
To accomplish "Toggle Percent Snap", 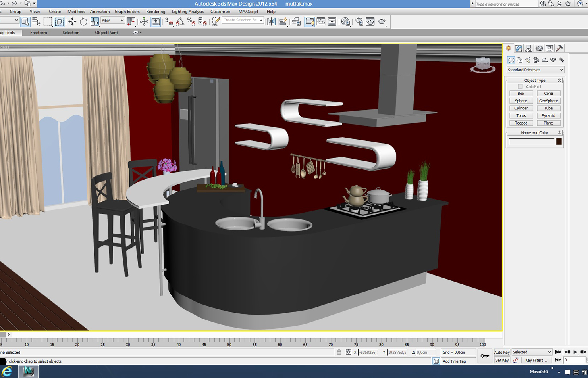I will tap(191, 21).
